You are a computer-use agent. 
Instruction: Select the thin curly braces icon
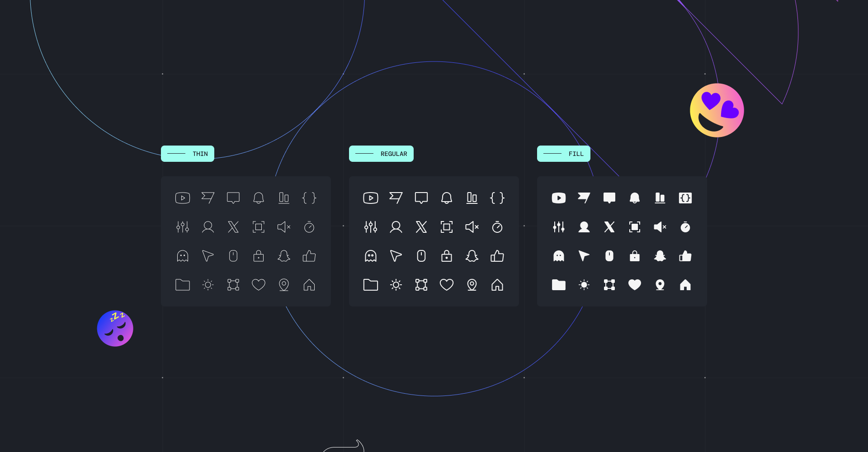[x=309, y=198]
